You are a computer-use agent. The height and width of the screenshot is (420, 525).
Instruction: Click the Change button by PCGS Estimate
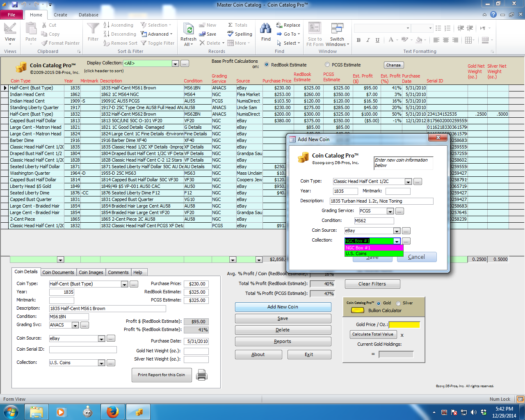(x=394, y=65)
